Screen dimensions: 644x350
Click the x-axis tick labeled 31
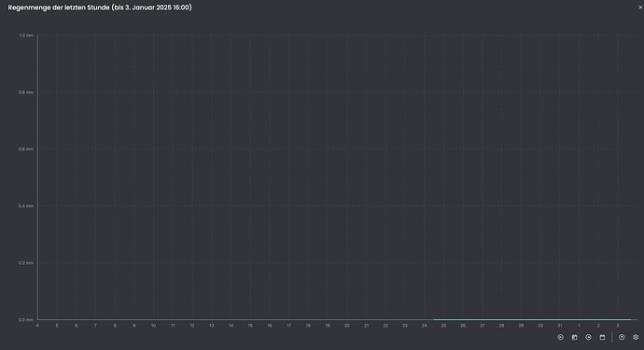[x=560, y=326]
